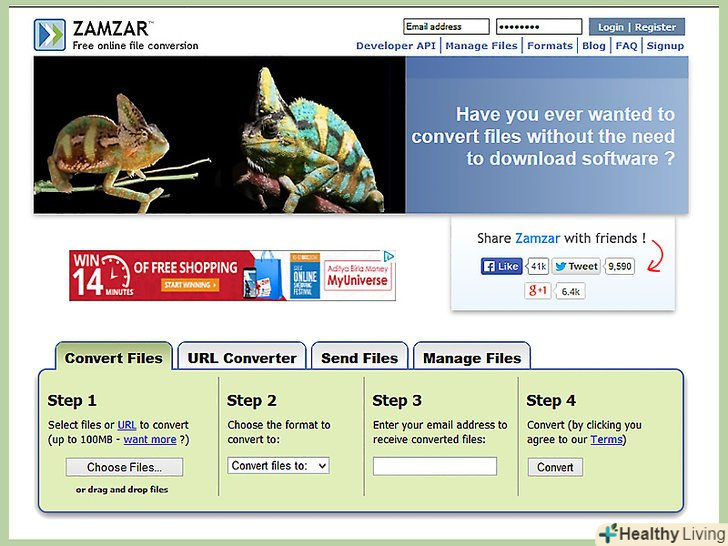Click the MyUniverse logo in ad

358,276
